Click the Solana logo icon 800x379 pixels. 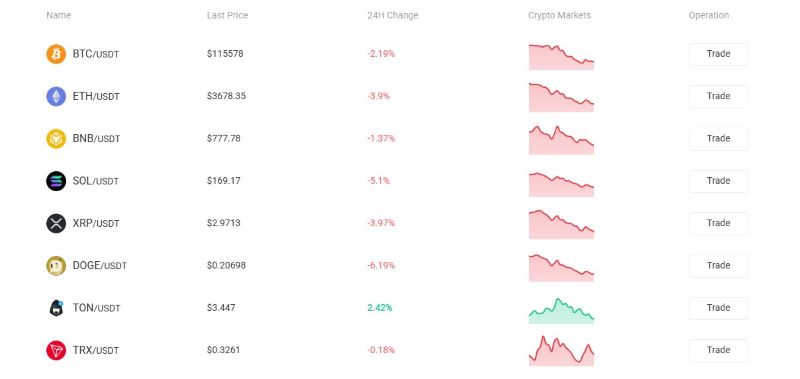tap(56, 181)
